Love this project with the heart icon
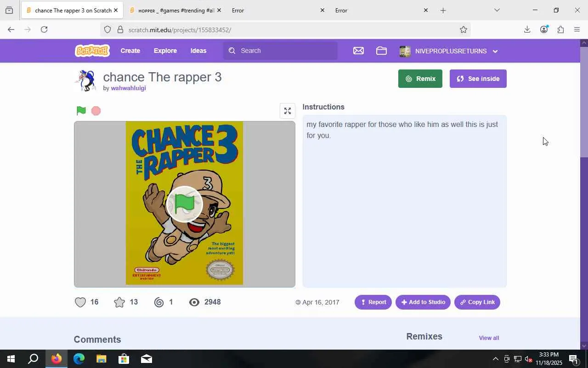This screenshot has width=588, height=368. coord(80,302)
